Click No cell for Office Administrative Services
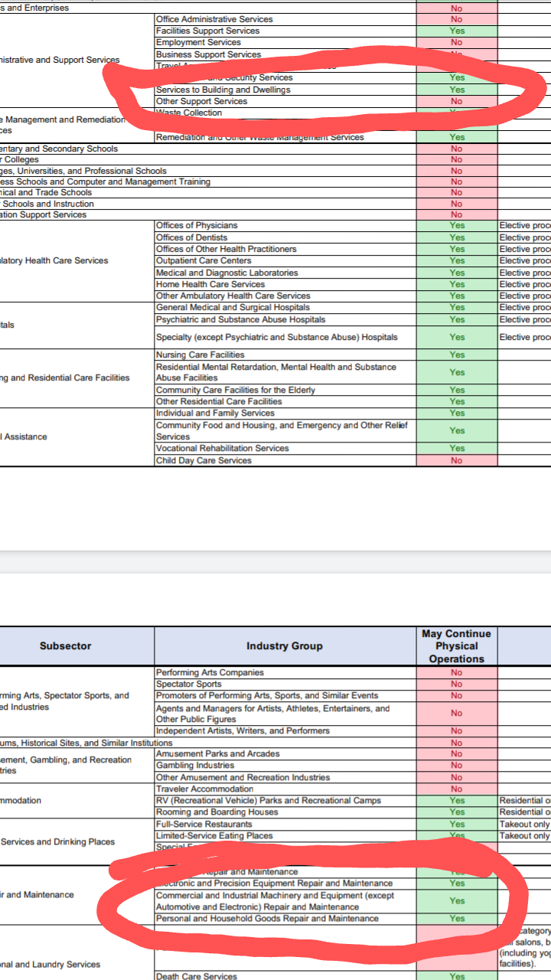The image size is (551, 980). (x=457, y=19)
